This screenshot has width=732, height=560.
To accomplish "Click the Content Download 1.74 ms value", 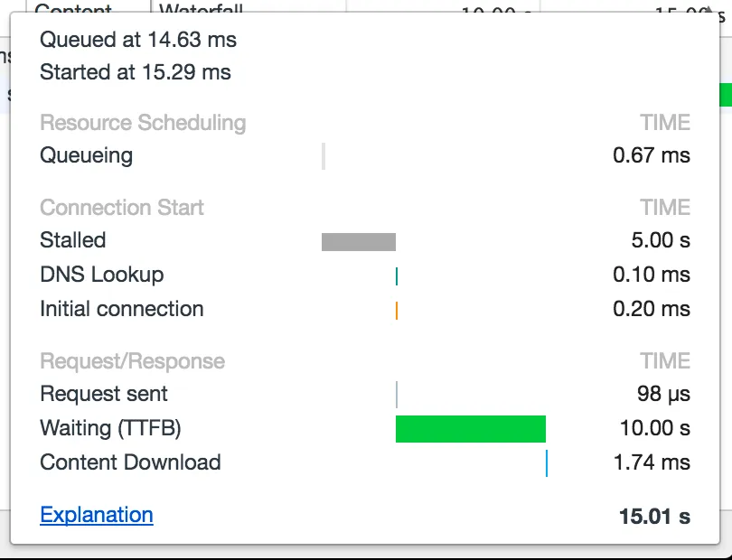I will click(652, 462).
